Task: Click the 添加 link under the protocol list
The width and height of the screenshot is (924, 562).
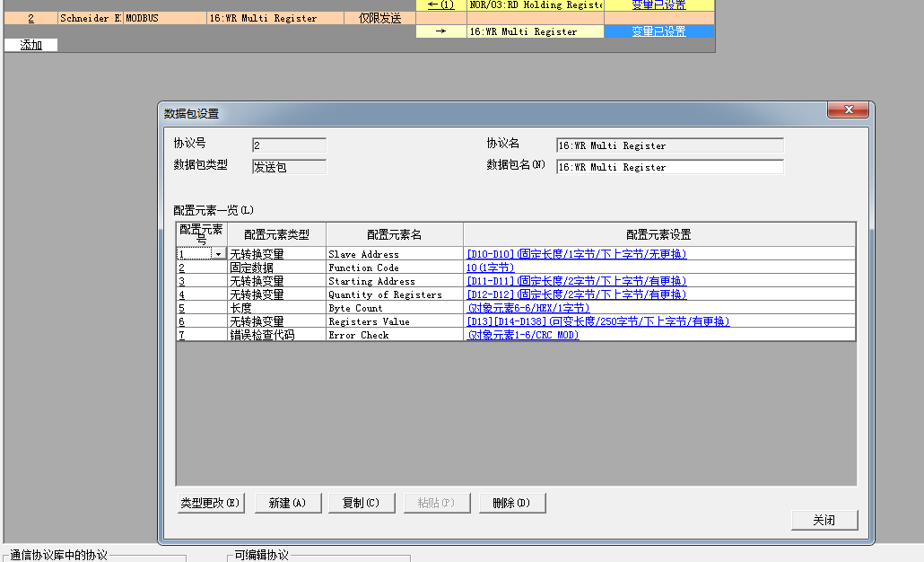Action: coord(31,45)
